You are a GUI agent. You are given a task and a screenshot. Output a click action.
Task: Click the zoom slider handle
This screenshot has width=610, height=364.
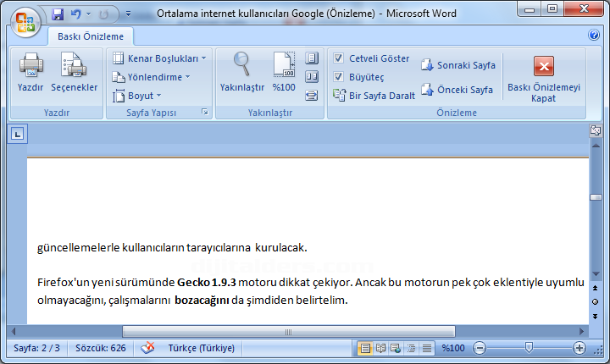click(x=529, y=347)
